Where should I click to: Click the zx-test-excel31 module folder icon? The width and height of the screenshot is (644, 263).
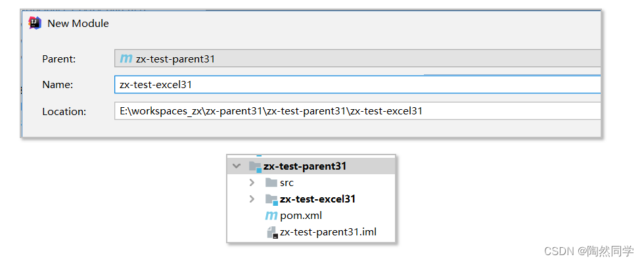(271, 199)
